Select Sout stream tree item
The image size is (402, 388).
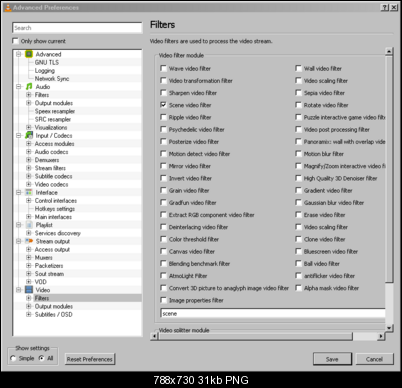[49, 274]
